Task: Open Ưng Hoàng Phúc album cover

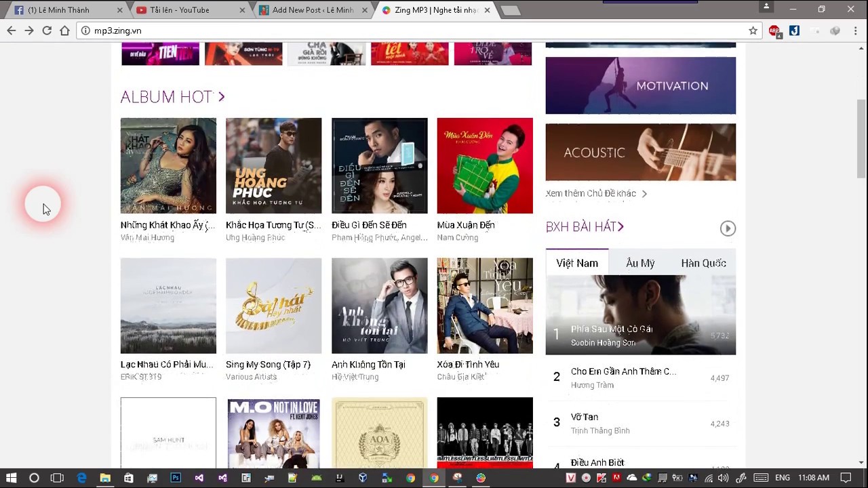Action: coord(274,165)
